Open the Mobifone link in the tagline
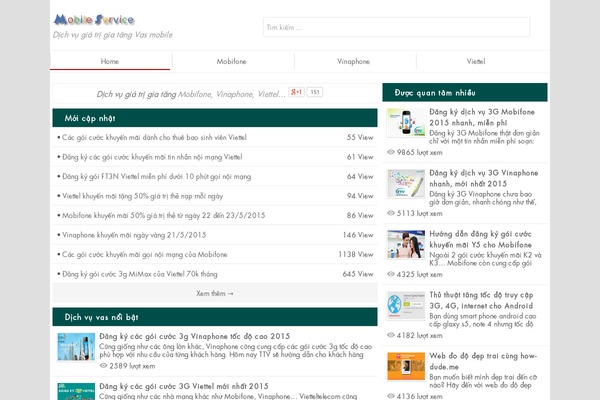Image resolution: width=600 pixels, height=400 pixels. coord(194,94)
